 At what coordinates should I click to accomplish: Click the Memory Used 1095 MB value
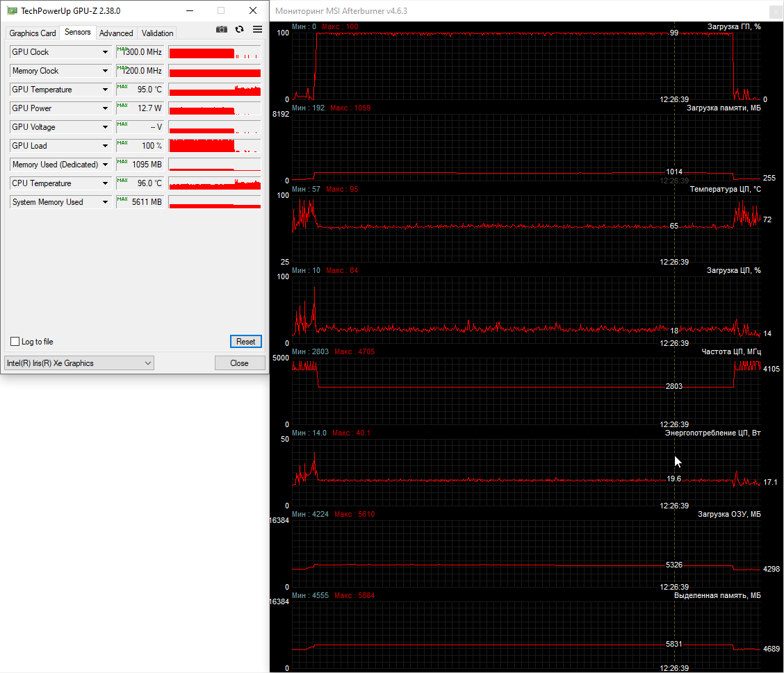point(140,165)
